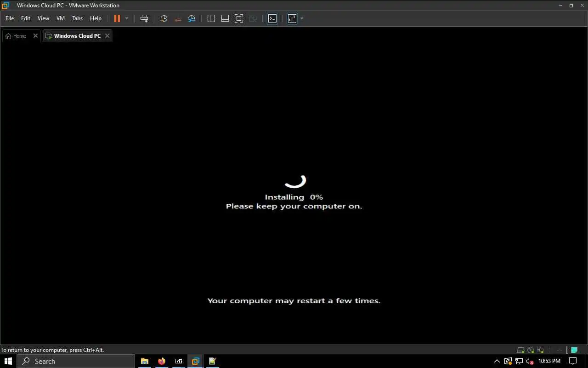Click Send Ctrl+Alt+Del toolbar icon
588x368 pixels.
pyautogui.click(x=144, y=18)
